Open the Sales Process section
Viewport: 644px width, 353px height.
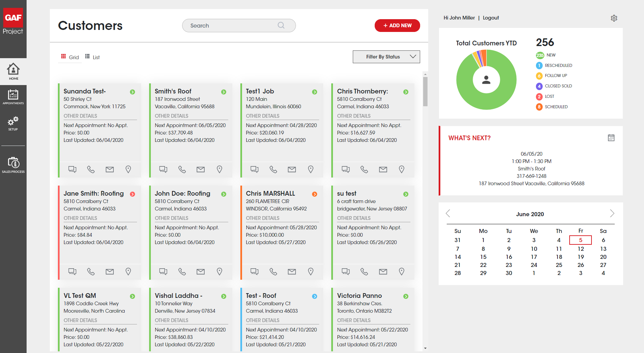(x=13, y=165)
